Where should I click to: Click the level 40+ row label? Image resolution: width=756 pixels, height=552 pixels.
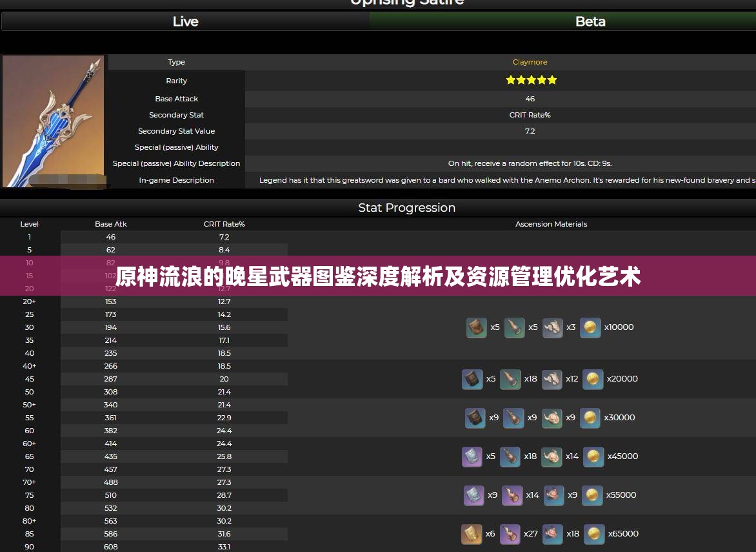click(30, 366)
